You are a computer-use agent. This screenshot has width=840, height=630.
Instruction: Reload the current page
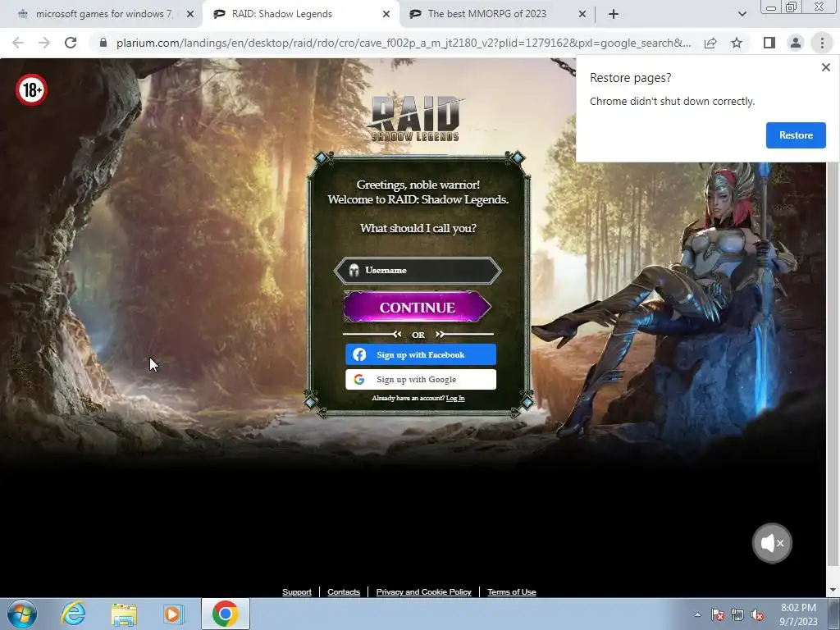tap(71, 43)
